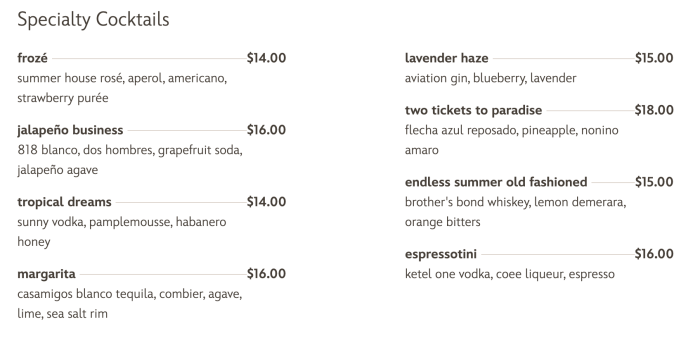Click aviation gin blueberry description

pos(491,79)
